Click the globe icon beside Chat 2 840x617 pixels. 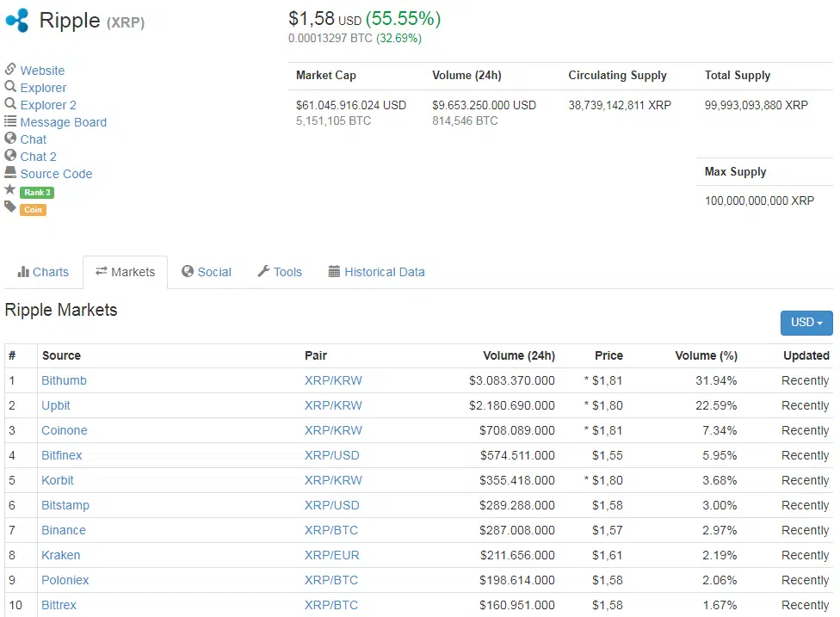click(10, 155)
